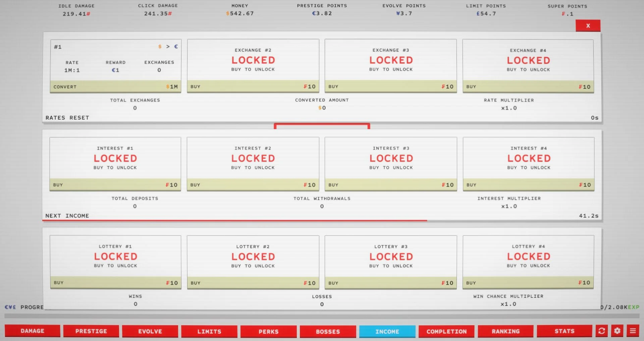Click the LOCKED text on Lottery #4
644x341 pixels.
coord(529,257)
